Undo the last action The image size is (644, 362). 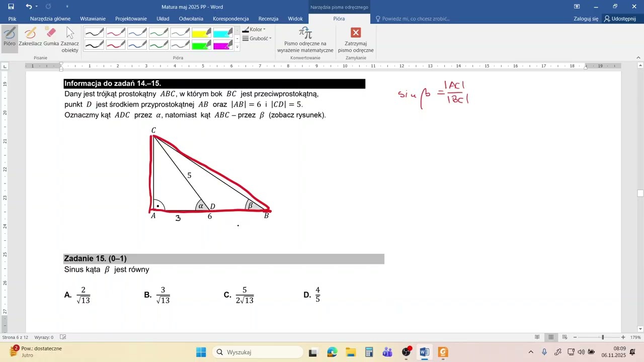[29, 7]
